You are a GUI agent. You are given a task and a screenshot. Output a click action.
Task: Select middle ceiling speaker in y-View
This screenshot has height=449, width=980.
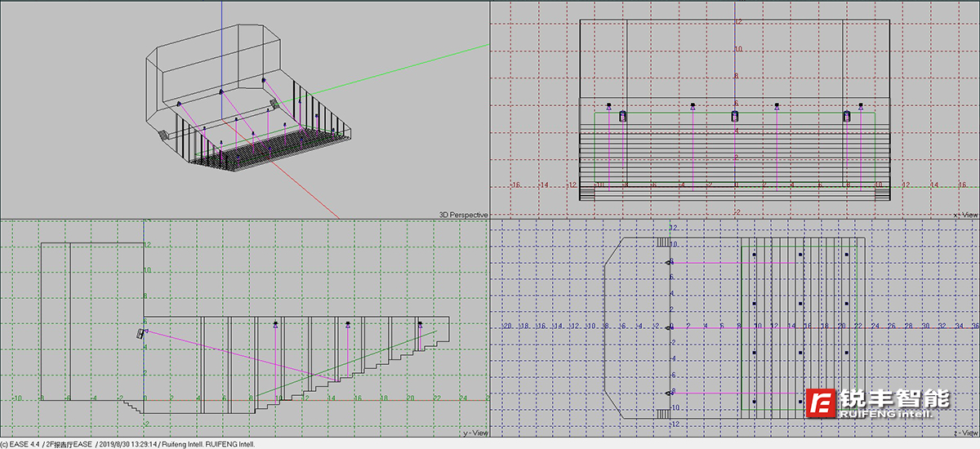[348, 325]
